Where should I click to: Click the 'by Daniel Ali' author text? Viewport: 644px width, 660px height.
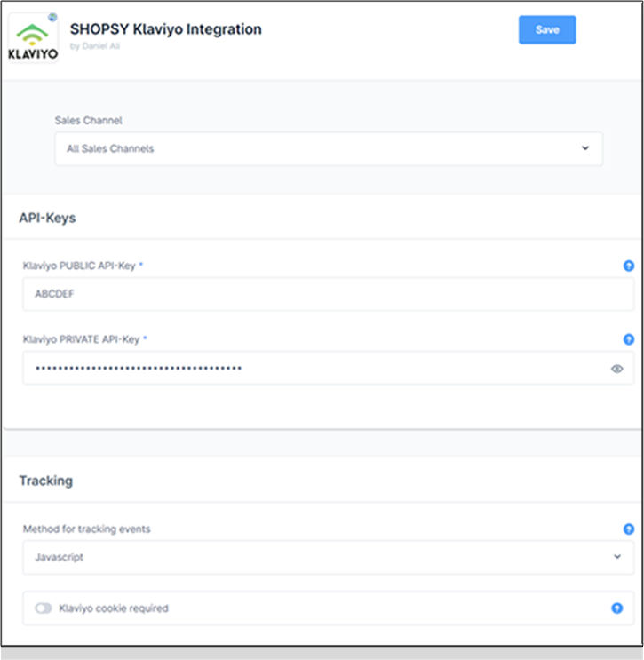point(95,46)
